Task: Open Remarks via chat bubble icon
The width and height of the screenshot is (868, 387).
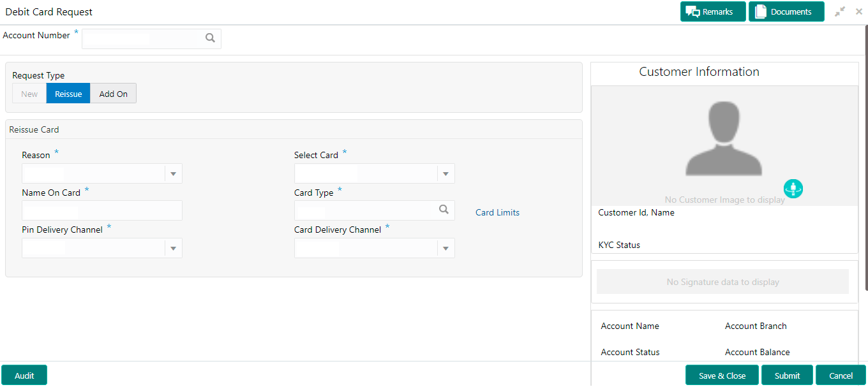Action: click(693, 11)
